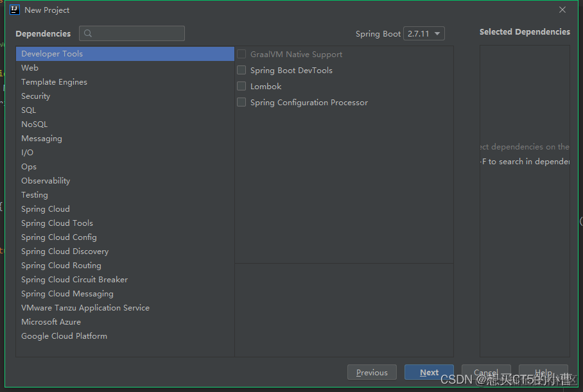Screen dimensions: 583x392
Task: Select the Developer Tools category
Action: [125, 54]
